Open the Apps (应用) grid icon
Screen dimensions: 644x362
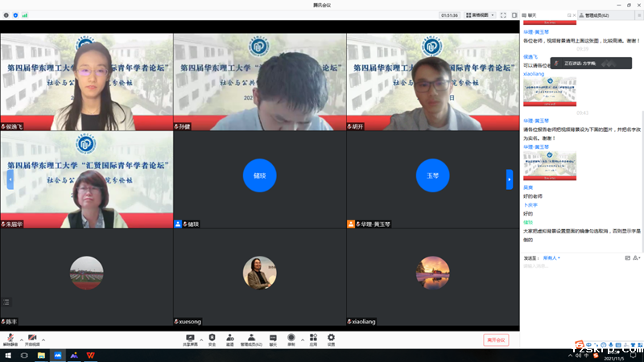(x=312, y=339)
